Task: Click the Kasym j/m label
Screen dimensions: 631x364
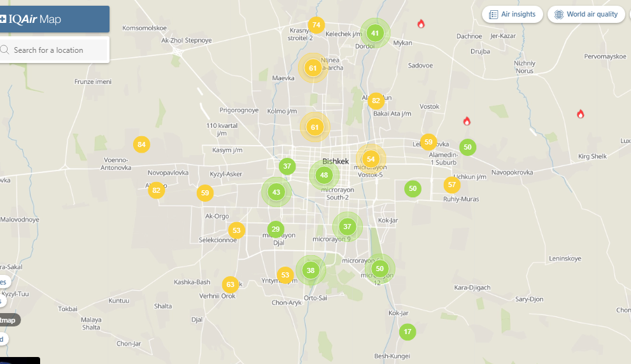Action: coord(227,150)
